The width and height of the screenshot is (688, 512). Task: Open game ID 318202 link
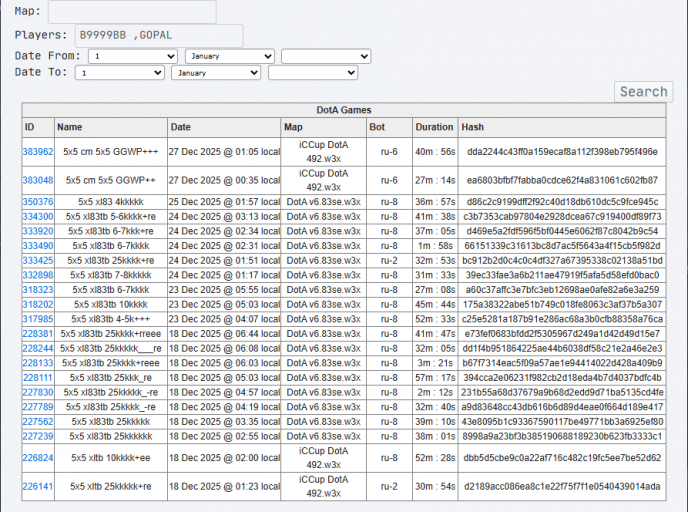point(38,304)
